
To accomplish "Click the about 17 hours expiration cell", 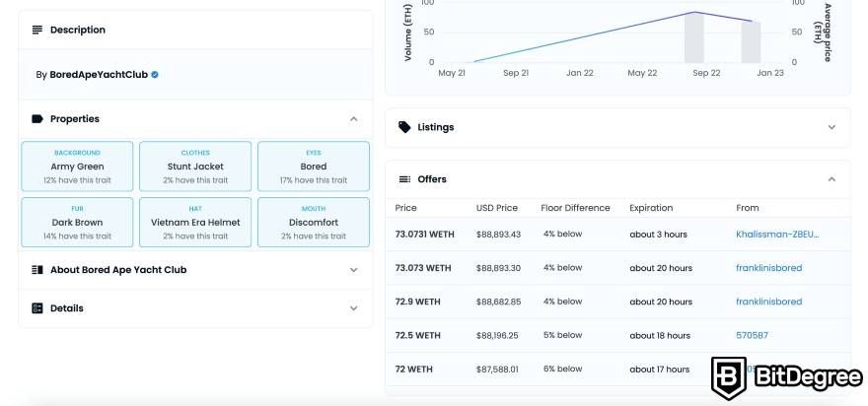I will pyautogui.click(x=659, y=369).
